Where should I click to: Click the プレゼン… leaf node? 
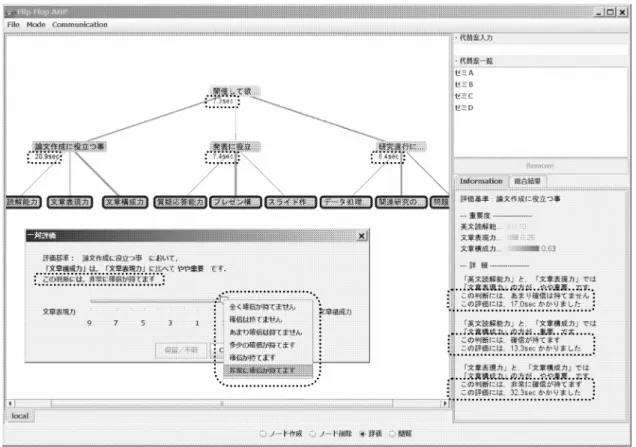[235, 202]
